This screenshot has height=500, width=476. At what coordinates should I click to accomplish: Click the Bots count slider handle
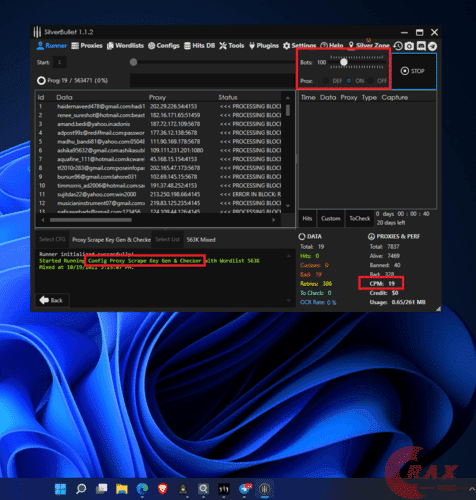(x=344, y=62)
